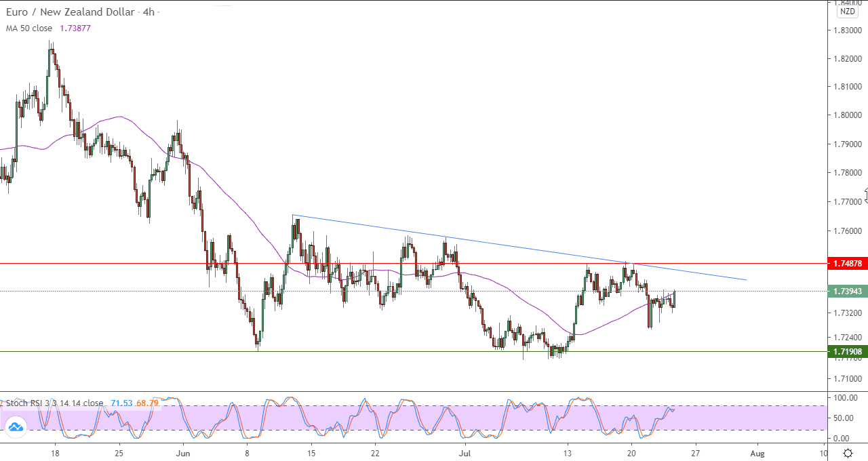The height and width of the screenshot is (461, 868).
Task: Click the MA 50 close indicator legend
Action: [30, 28]
